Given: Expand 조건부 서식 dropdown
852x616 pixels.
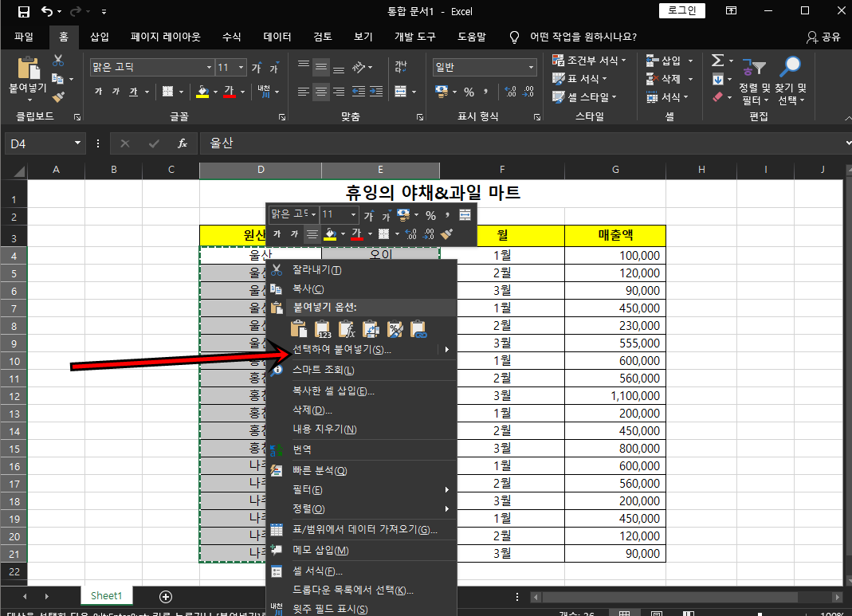Looking at the screenshot, I should pos(624,61).
